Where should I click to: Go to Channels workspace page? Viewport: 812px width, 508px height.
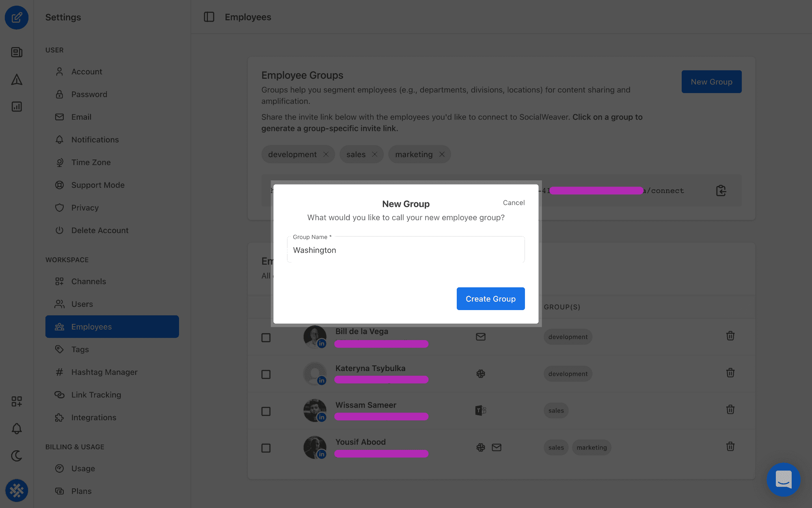[x=112, y=281]
